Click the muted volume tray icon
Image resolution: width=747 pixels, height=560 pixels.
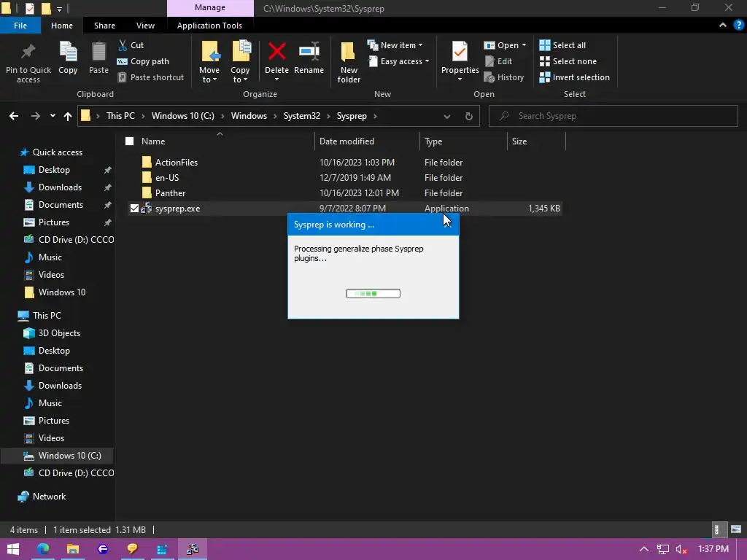pyautogui.click(x=681, y=549)
